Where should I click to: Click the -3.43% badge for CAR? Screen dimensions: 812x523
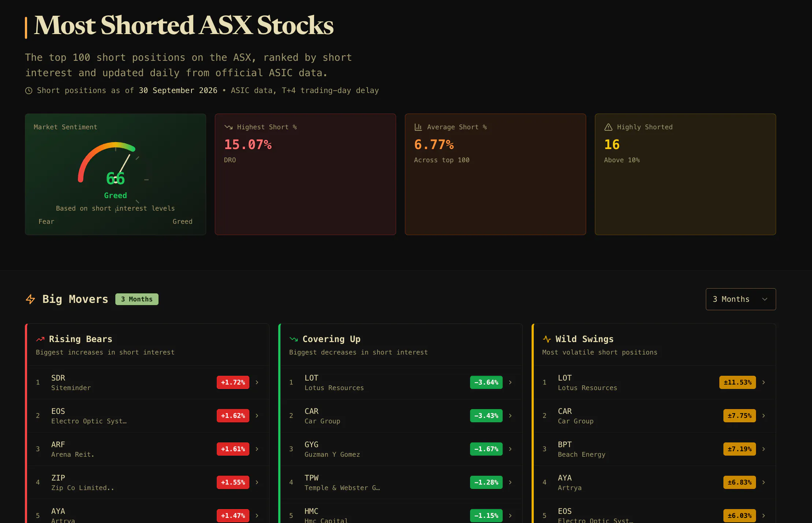pos(486,416)
